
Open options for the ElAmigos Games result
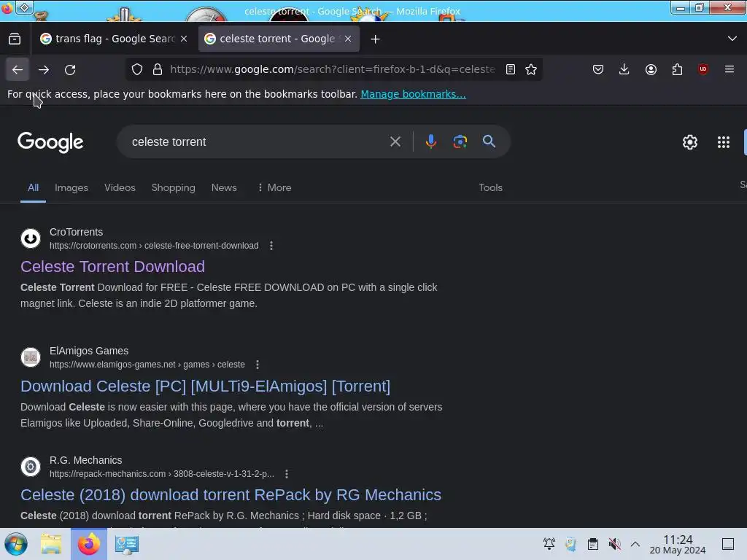point(258,365)
